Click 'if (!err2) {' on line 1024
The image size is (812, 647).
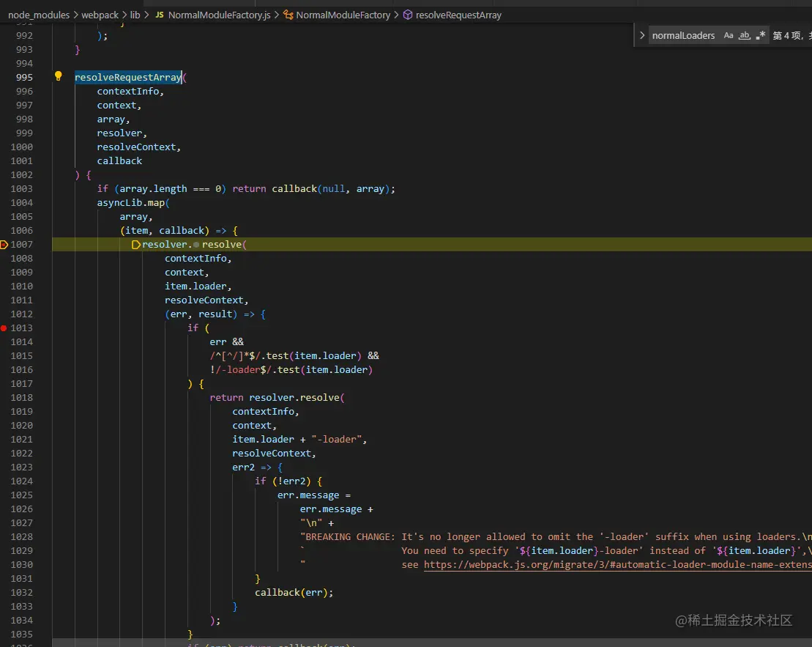click(288, 481)
